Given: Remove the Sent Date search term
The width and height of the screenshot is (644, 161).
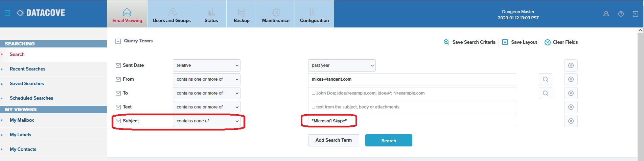Looking at the screenshot, I should click(571, 65).
